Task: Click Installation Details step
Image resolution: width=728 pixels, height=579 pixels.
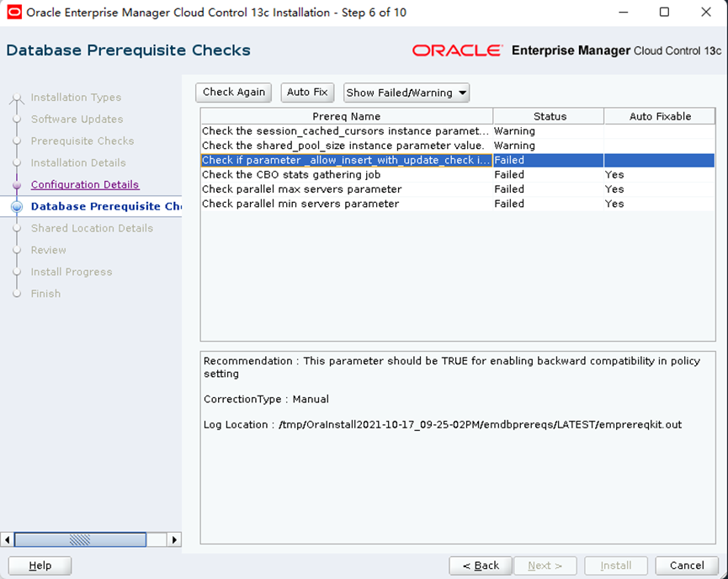Action: coord(78,162)
